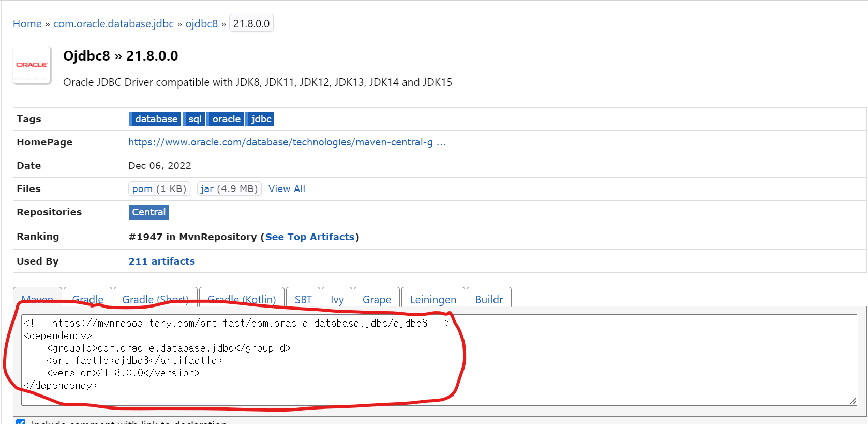Open See Top Artifacts link
This screenshot has width=868, height=424.
click(x=310, y=237)
